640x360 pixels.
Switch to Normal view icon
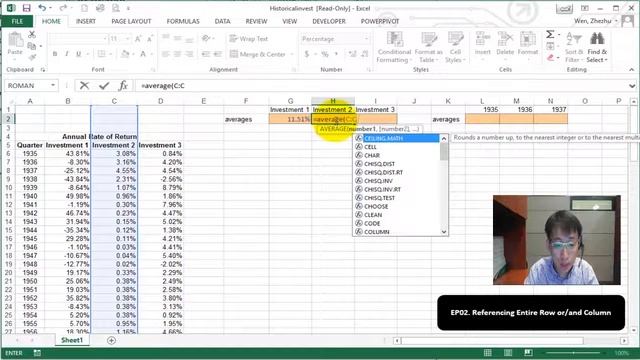(x=487, y=353)
